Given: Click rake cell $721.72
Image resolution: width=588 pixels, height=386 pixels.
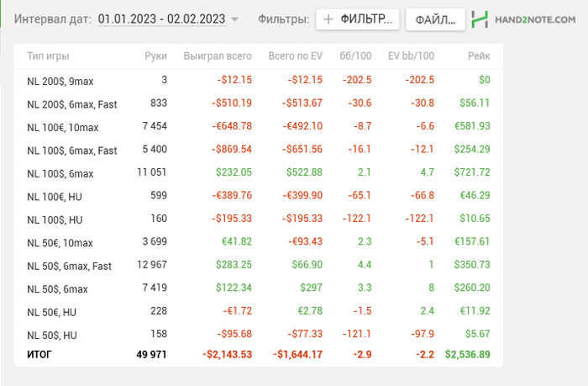Looking at the screenshot, I should 472,172.
